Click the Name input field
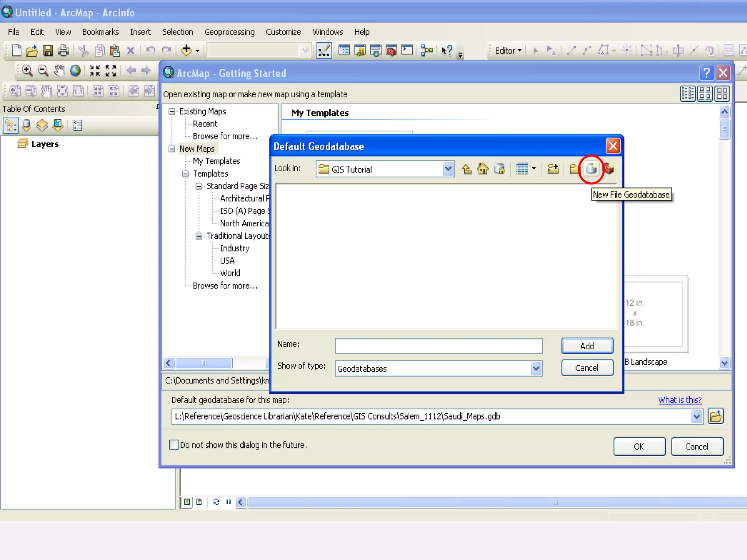This screenshot has width=747, height=560. click(438, 346)
